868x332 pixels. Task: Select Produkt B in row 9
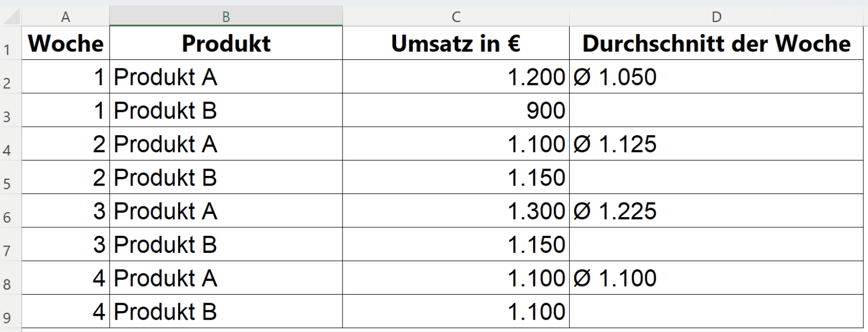225,311
